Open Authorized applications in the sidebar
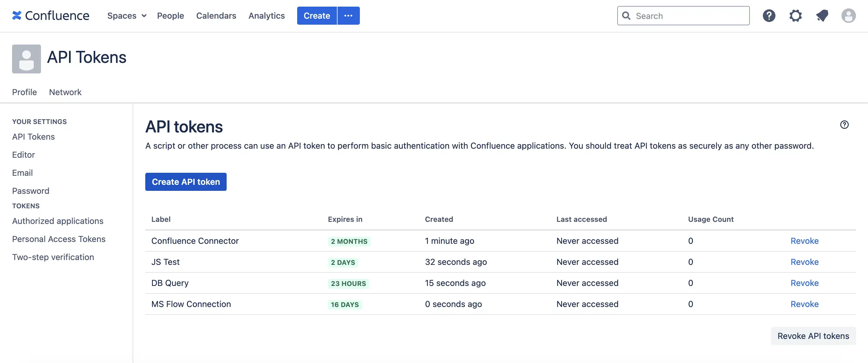 [x=58, y=221]
